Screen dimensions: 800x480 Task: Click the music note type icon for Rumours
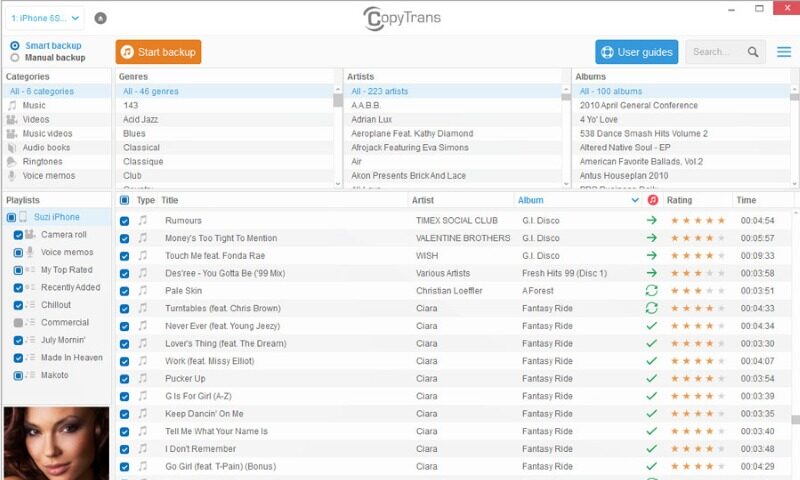click(x=143, y=220)
